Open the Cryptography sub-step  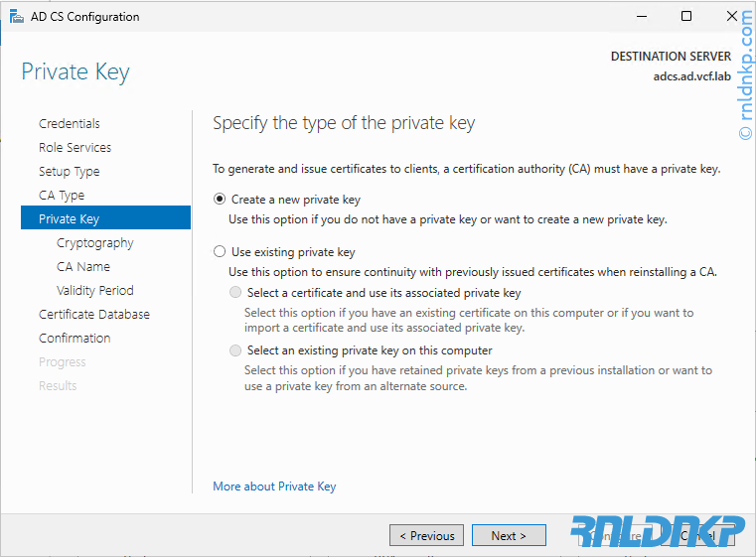coord(95,243)
